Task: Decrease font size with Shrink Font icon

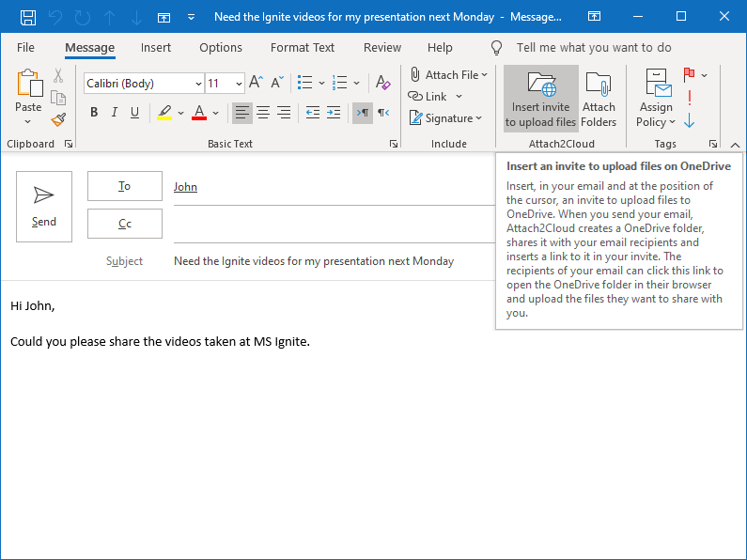Action: pos(277,83)
